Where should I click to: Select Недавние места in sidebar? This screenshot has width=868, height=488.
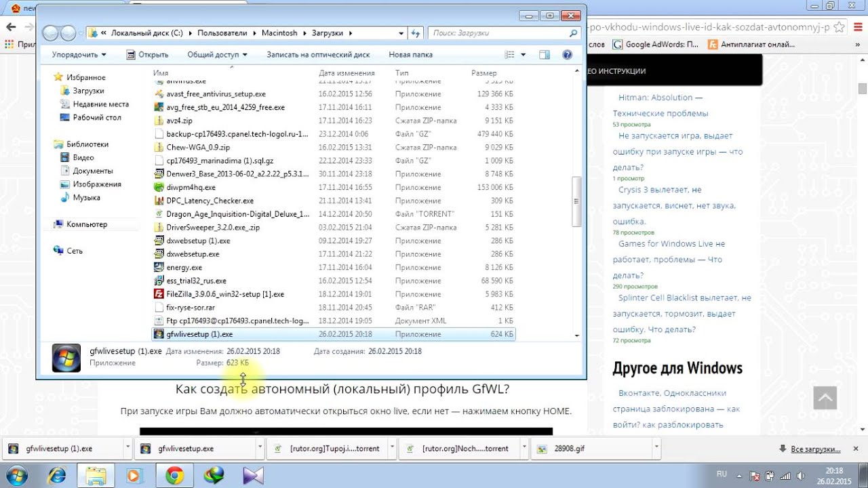(100, 104)
